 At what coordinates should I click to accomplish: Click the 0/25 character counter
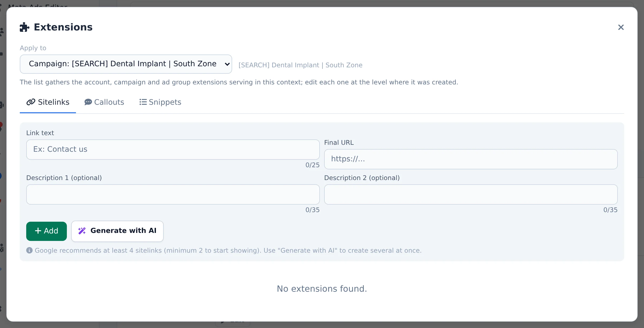click(x=312, y=165)
